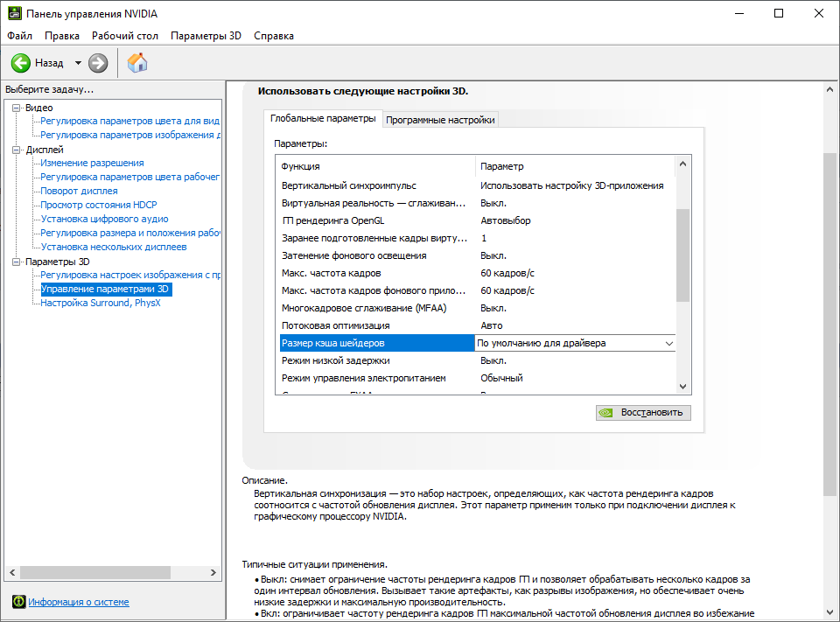Screen dimensions: 840x622
Task: Open Регулировка параметров изображения для видео
Action: pos(130,135)
